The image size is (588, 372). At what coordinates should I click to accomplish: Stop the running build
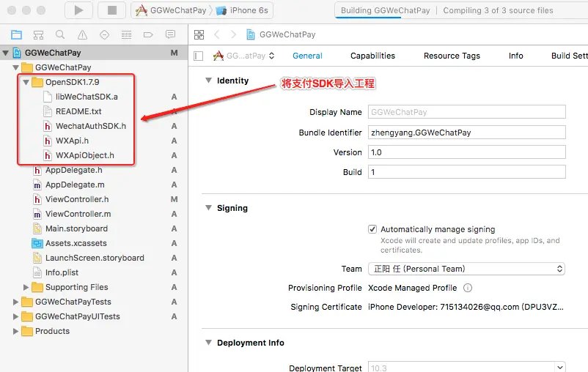click(x=111, y=10)
